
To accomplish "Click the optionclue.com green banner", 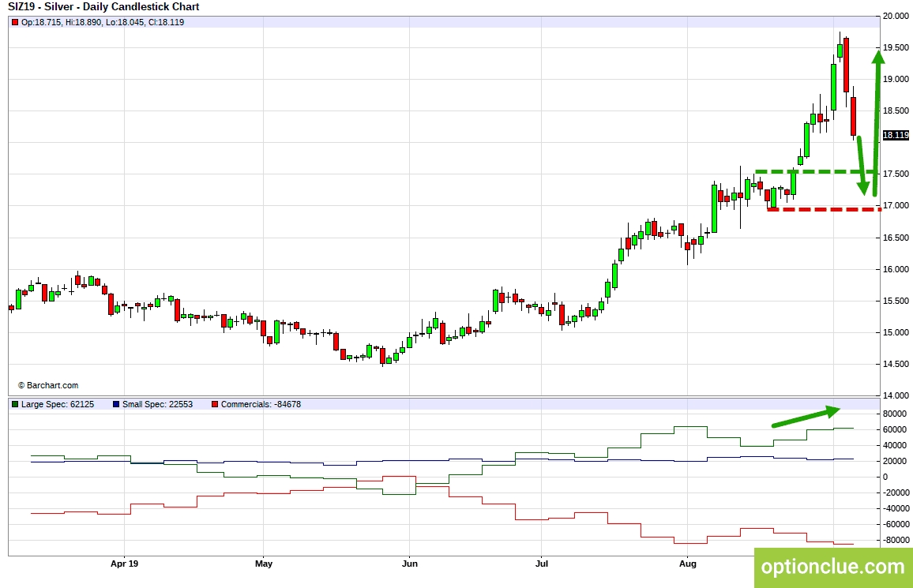I will (832, 567).
